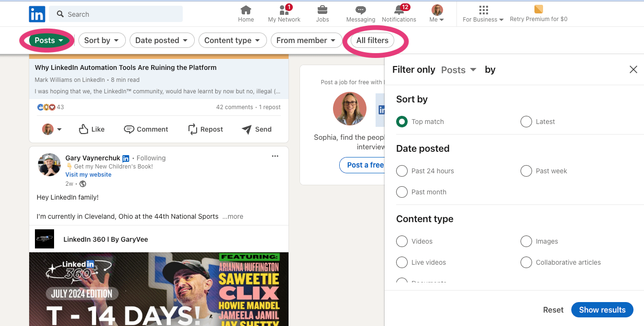Repost the automation tools article
The width and height of the screenshot is (644, 326).
[206, 129]
